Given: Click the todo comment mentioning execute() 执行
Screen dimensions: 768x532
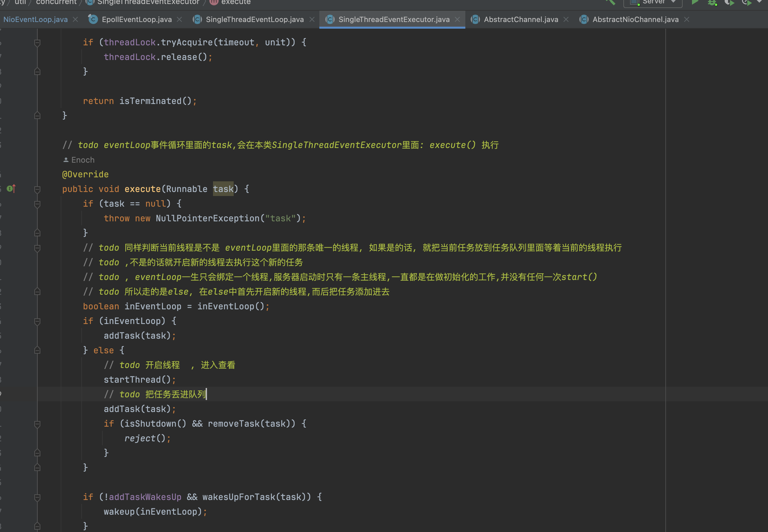Looking at the screenshot, I should coord(281,145).
